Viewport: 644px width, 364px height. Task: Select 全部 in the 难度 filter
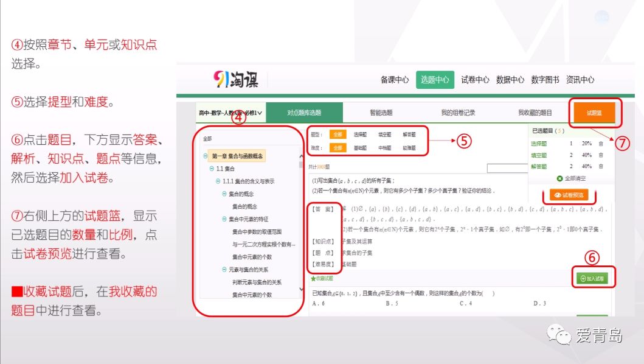(x=338, y=148)
